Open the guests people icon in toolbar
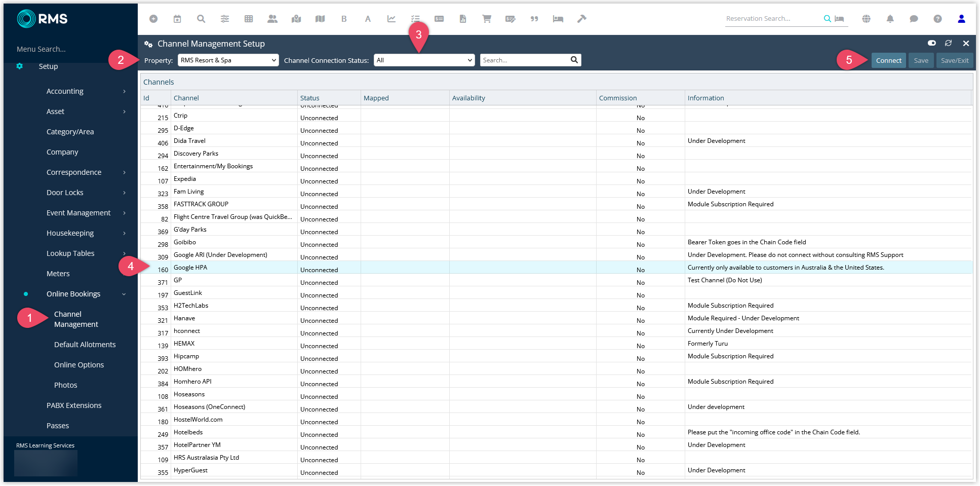 pyautogui.click(x=272, y=19)
